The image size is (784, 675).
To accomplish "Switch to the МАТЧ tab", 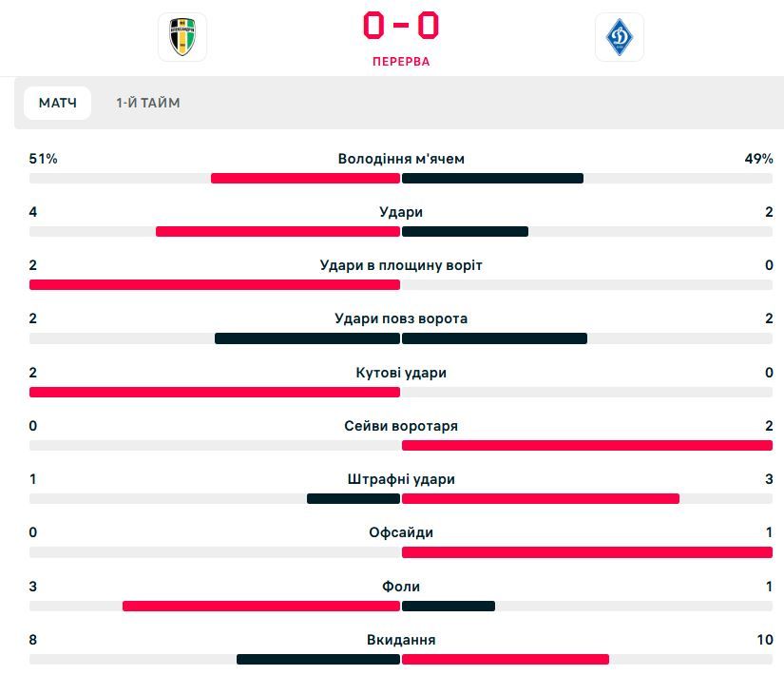I will click(57, 103).
